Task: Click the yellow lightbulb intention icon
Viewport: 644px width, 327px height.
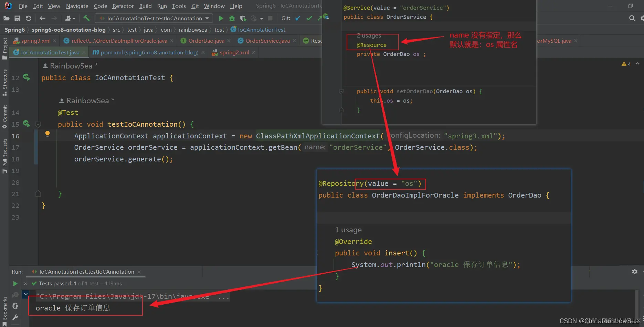Action: [x=47, y=134]
